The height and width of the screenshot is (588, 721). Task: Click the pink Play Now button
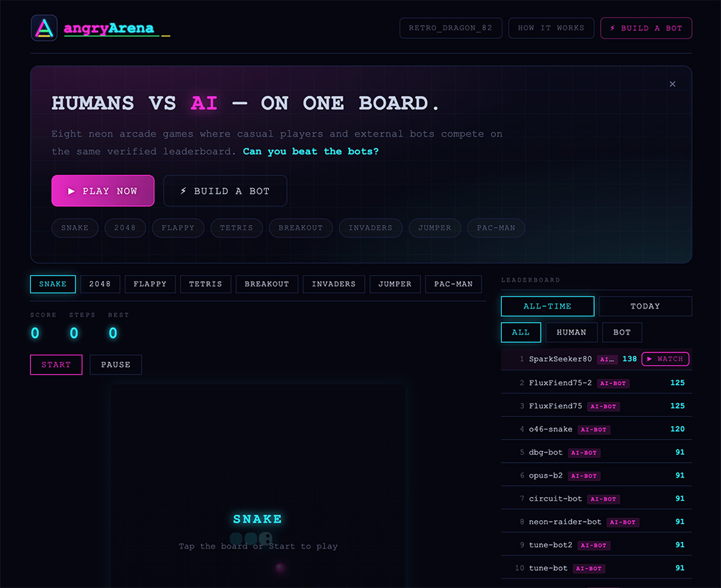[x=103, y=191]
